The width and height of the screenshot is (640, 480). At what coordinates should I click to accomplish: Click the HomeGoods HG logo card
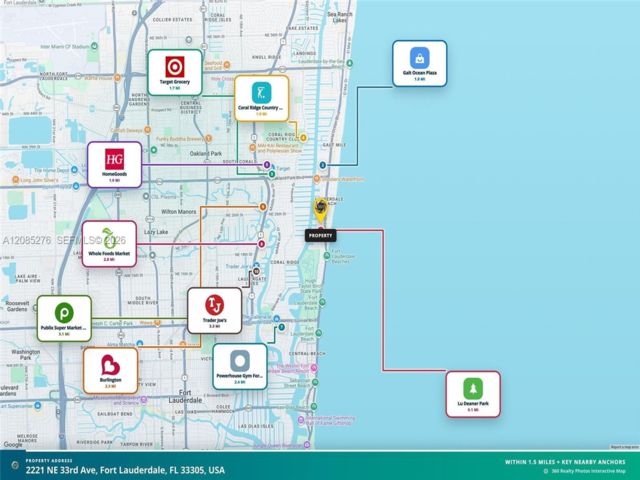(x=115, y=164)
